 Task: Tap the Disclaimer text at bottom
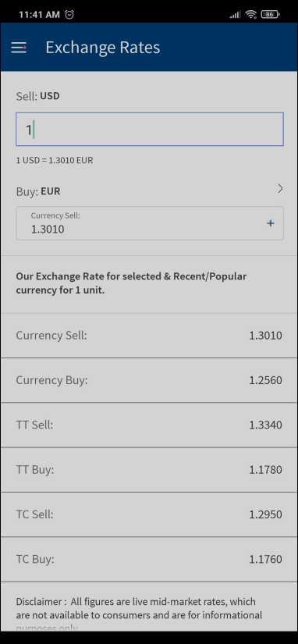point(140,614)
